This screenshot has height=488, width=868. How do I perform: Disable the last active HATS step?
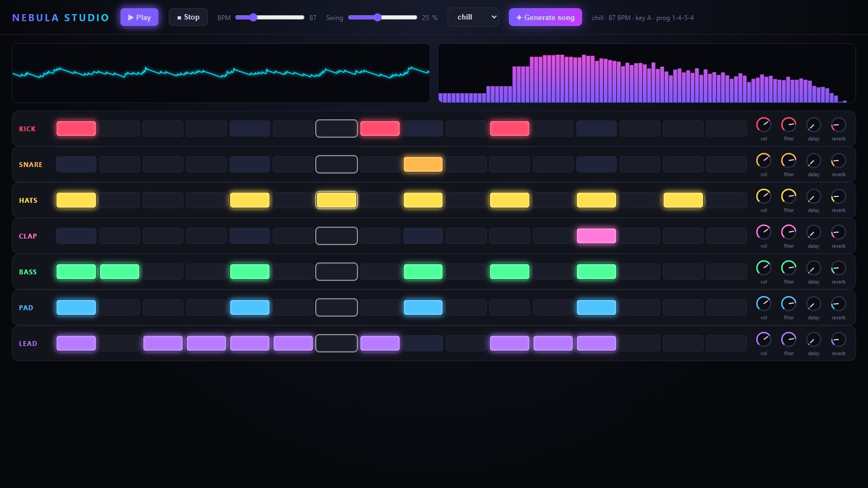point(683,200)
